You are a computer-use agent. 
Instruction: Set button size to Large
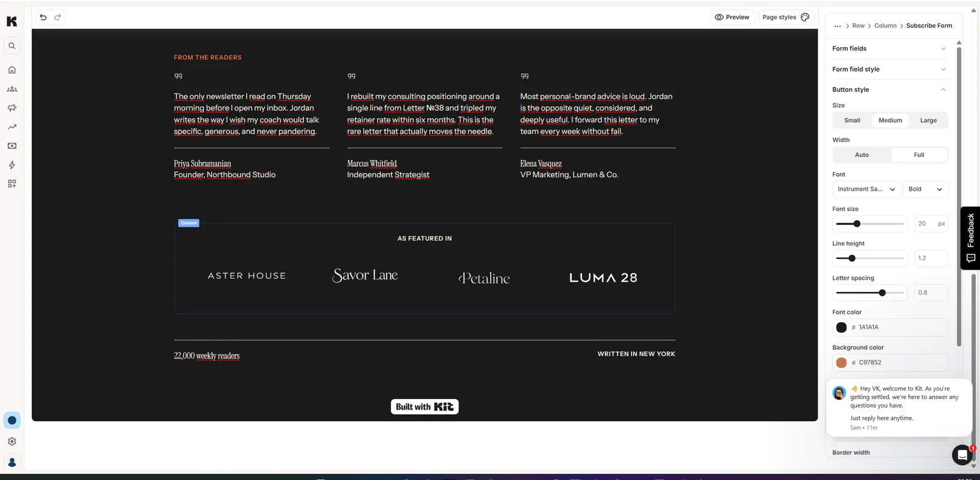pyautogui.click(x=928, y=121)
